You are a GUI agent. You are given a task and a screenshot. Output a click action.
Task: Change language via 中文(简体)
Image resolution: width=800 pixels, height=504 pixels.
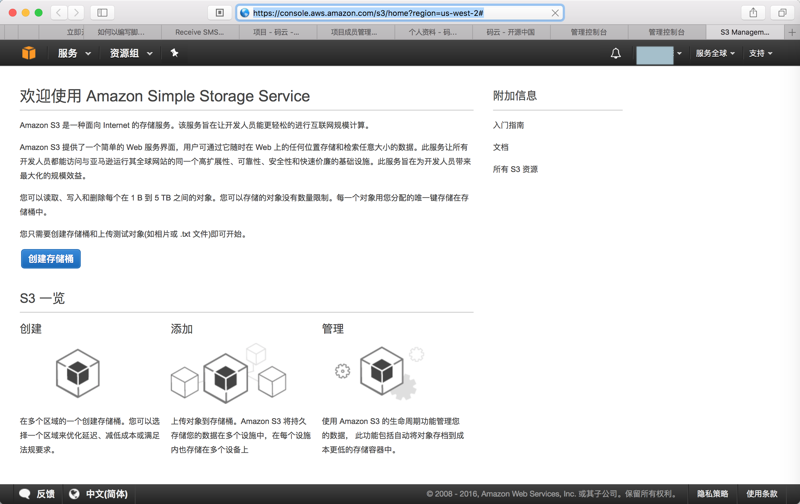click(98, 494)
